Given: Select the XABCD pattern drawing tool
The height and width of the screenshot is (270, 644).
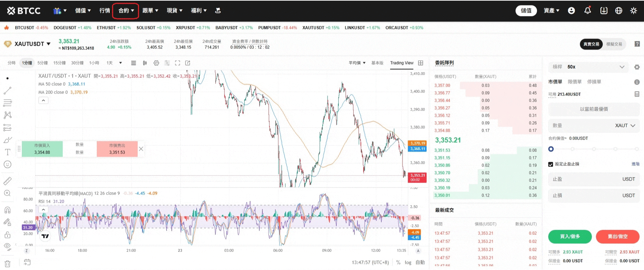Looking at the screenshot, I should click(7, 115).
